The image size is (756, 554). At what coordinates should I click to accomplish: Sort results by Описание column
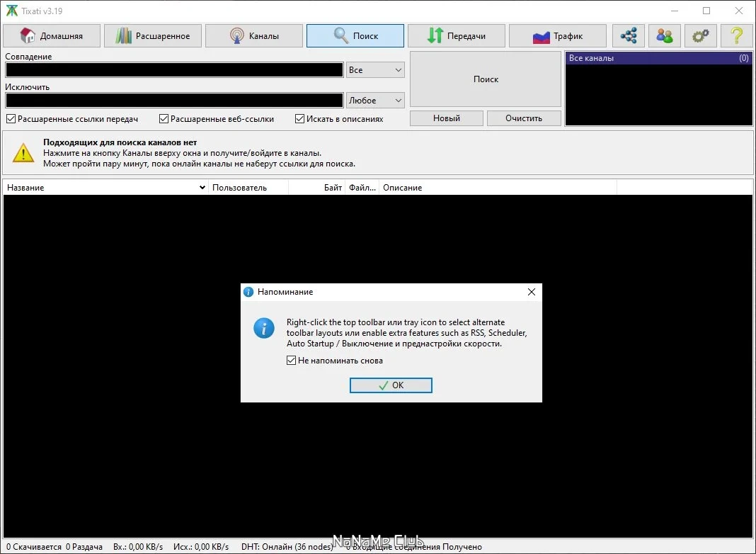point(498,188)
